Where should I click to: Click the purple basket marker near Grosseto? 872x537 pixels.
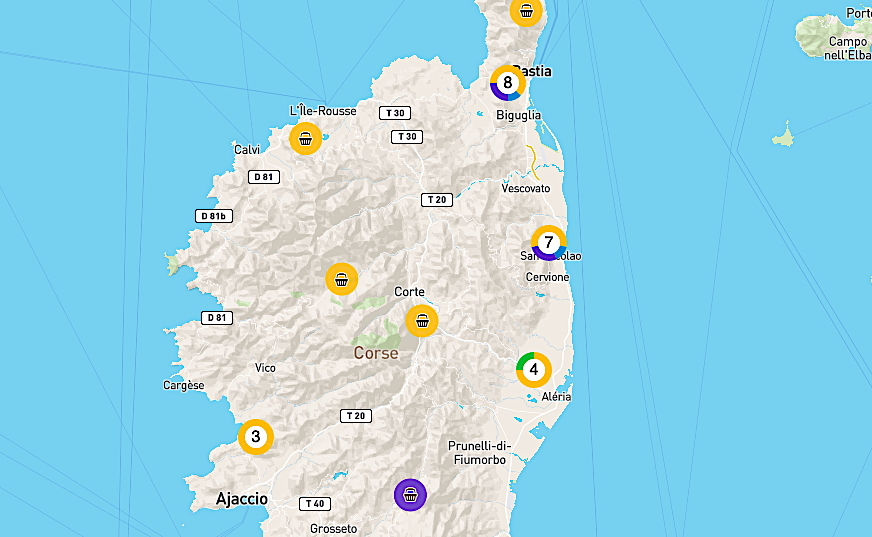click(x=410, y=494)
